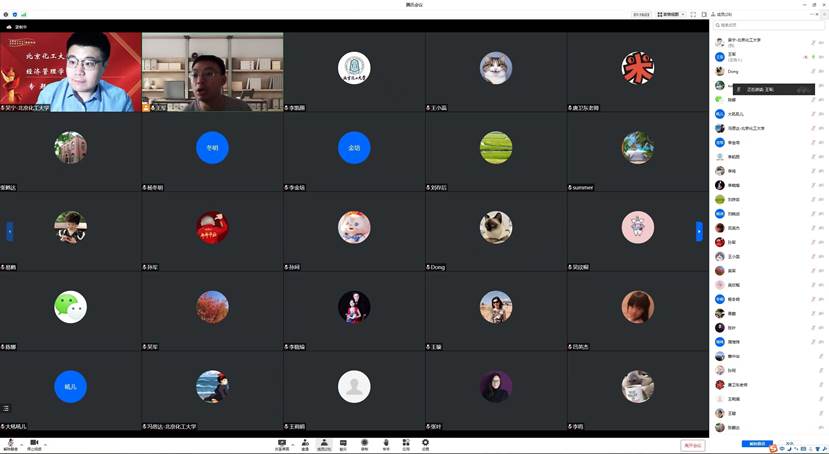Open the settings gear in bottom toolbar

coord(425,443)
